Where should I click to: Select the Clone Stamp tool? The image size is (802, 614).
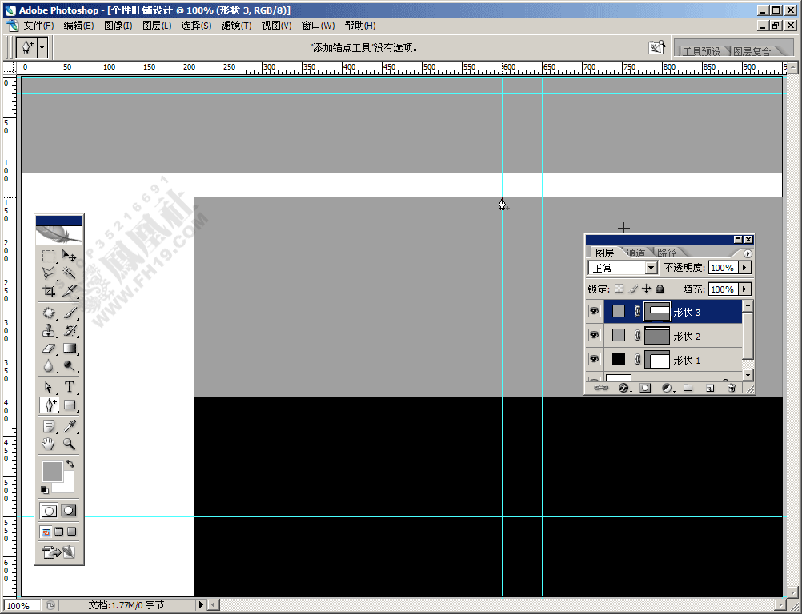pyautogui.click(x=49, y=331)
